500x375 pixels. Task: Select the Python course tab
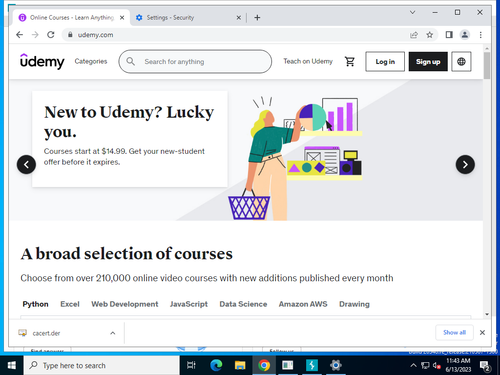[35, 304]
